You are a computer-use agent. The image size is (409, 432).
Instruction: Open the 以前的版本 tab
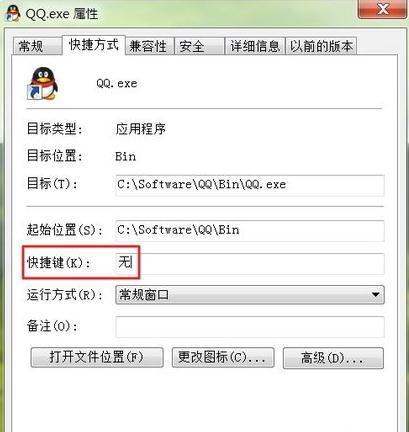(321, 46)
